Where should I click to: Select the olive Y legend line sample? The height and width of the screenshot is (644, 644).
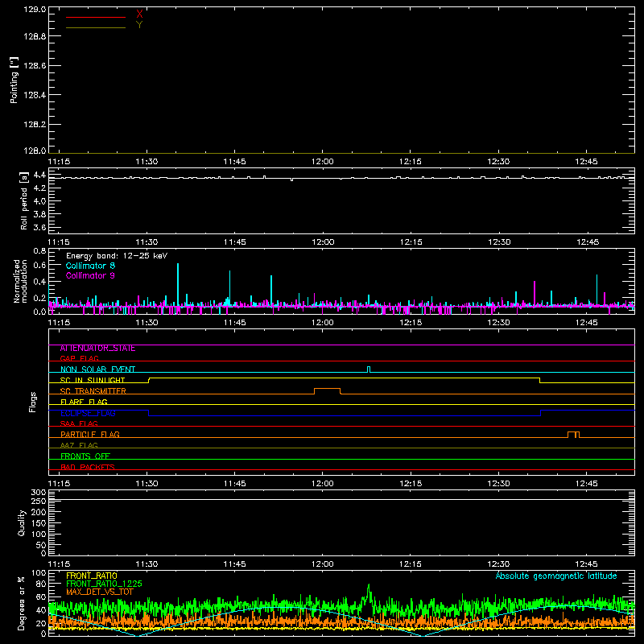point(96,27)
